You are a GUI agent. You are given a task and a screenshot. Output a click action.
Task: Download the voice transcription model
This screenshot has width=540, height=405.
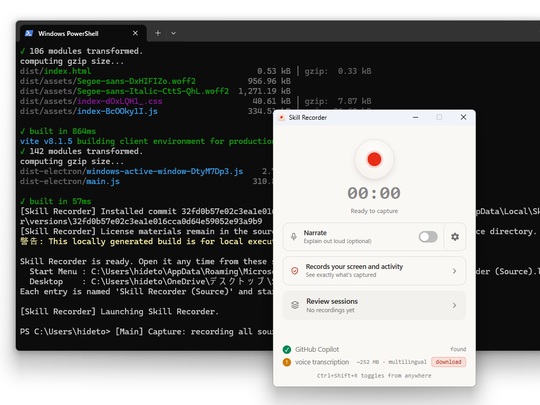pyautogui.click(x=448, y=362)
